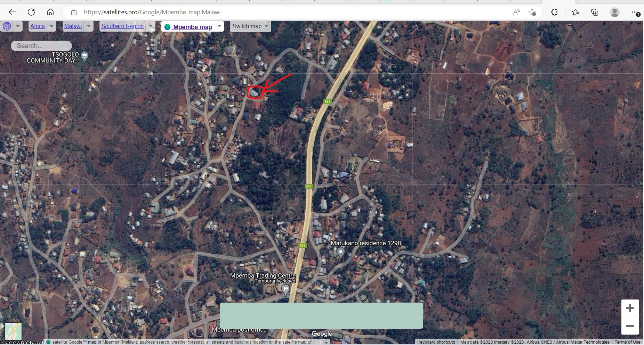Open the browser extensions icon

(554, 12)
